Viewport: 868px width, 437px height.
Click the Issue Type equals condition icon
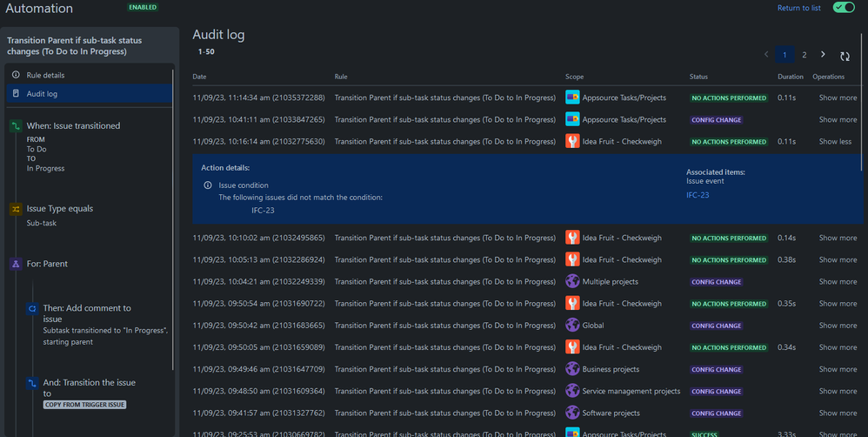tap(16, 210)
